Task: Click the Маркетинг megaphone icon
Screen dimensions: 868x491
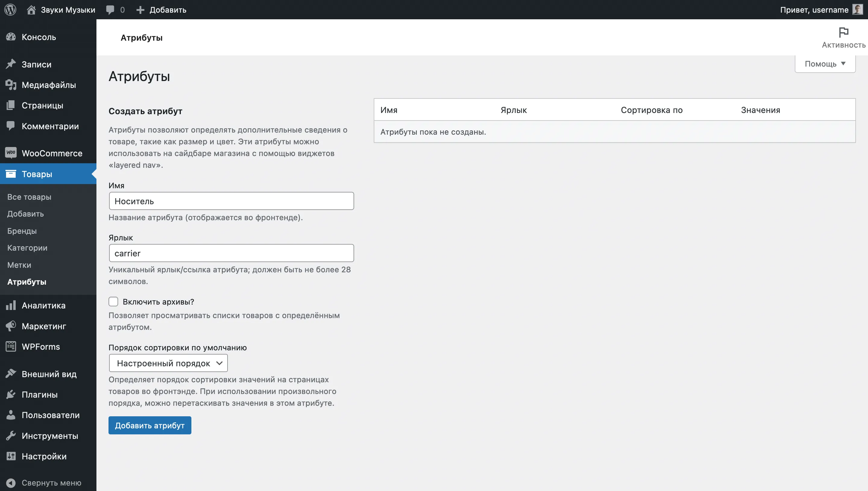Action: (x=11, y=326)
